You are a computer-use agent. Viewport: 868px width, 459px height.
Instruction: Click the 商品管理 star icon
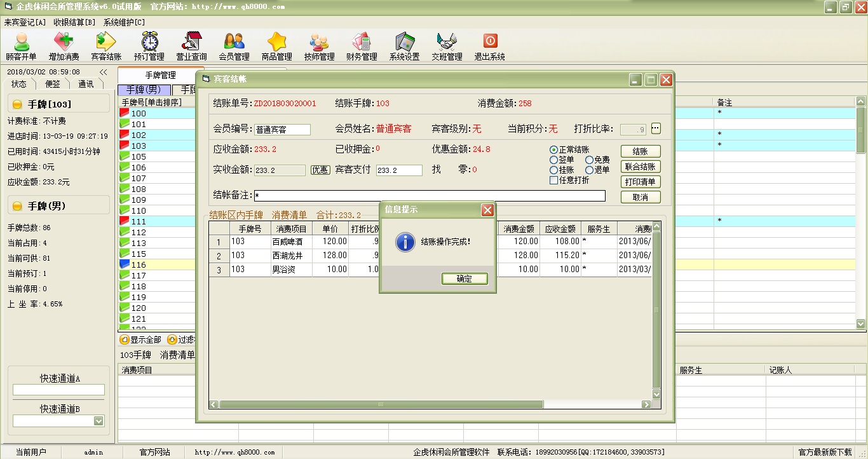coord(276,42)
